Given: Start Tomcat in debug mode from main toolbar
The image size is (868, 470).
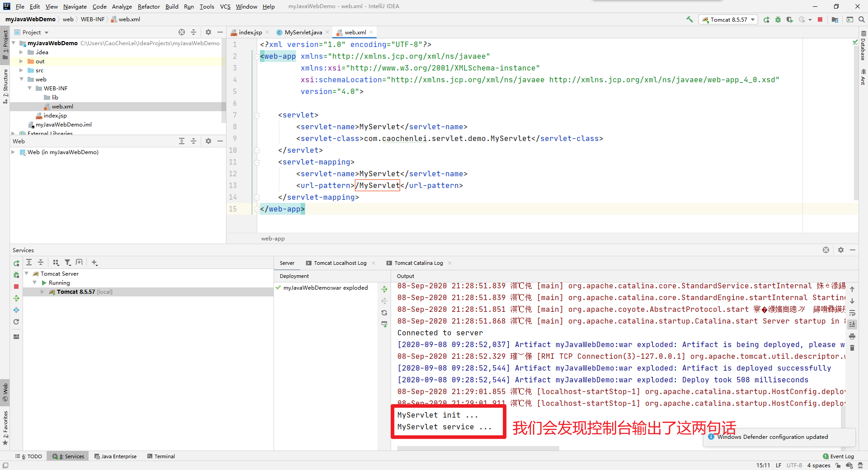Looking at the screenshot, I should click(778, 19).
